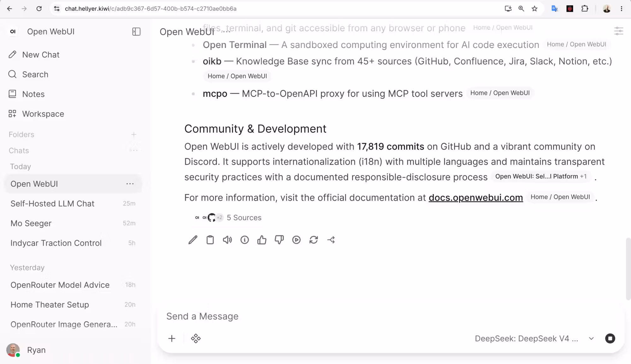631x364 pixels.
Task: Bookmark this page with the star icon
Action: (x=534, y=9)
